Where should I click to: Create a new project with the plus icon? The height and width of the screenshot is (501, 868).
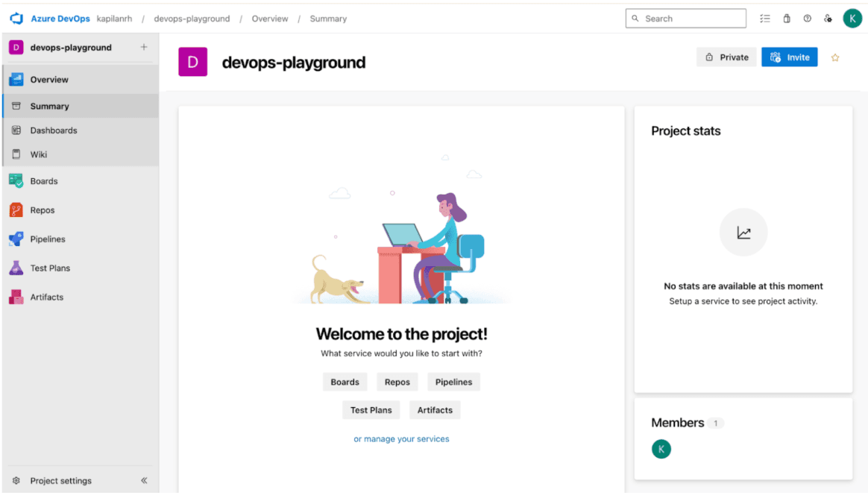pos(145,47)
